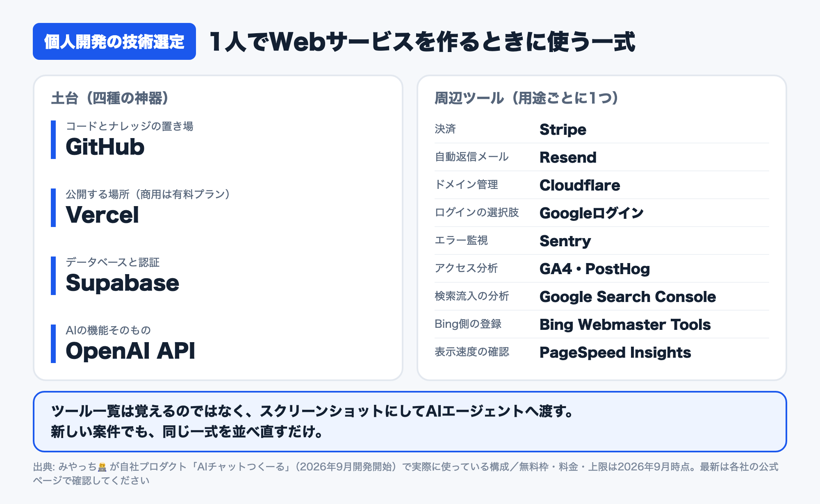Click the label コードとナレッジの置き場
This screenshot has width=820, height=504.
130,126
